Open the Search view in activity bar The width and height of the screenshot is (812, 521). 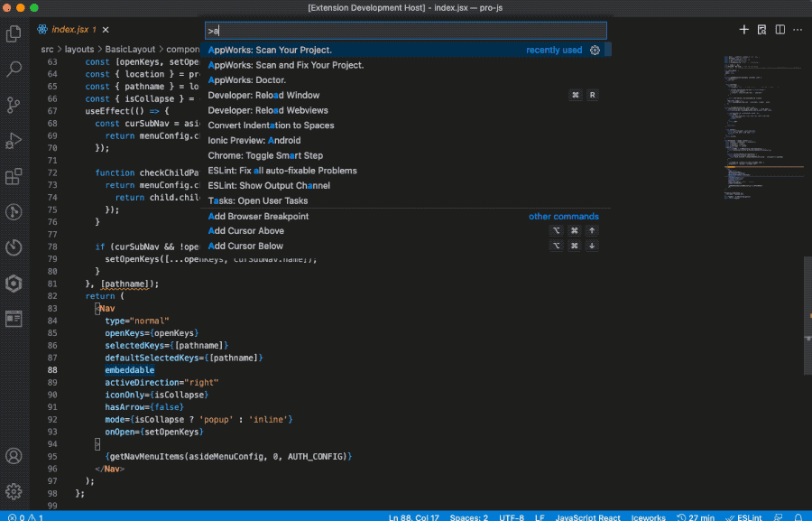point(14,69)
